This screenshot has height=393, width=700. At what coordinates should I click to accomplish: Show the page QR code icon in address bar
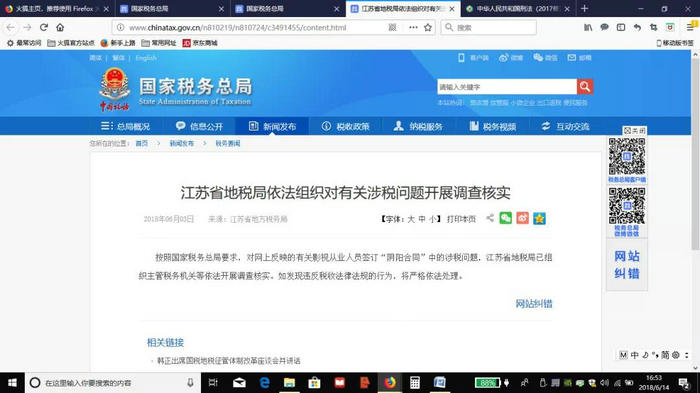pos(392,27)
